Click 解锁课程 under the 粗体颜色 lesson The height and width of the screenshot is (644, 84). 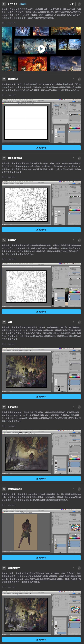[x=41, y=312]
